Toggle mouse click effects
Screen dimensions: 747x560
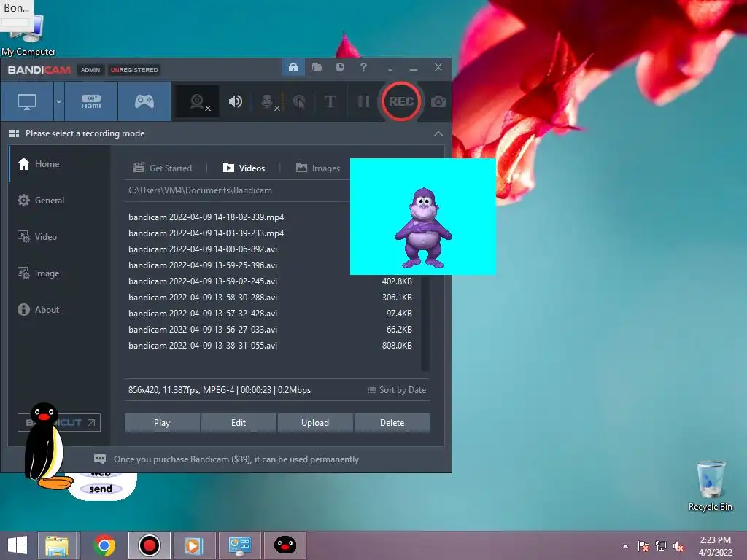(x=299, y=101)
